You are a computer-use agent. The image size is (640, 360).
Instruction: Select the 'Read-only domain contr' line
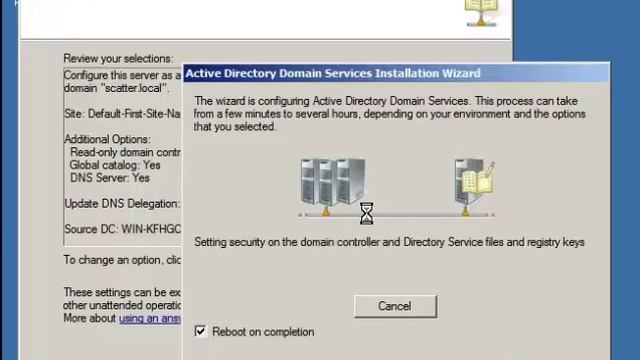[125, 152]
